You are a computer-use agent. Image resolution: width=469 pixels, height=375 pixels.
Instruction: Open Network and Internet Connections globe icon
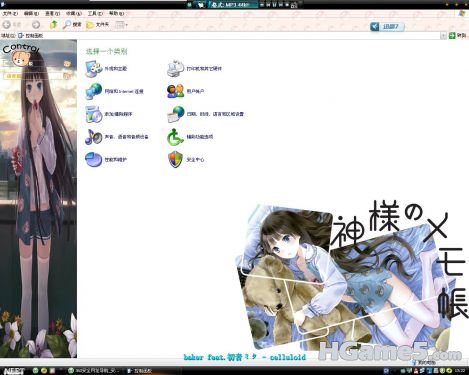[94, 91]
